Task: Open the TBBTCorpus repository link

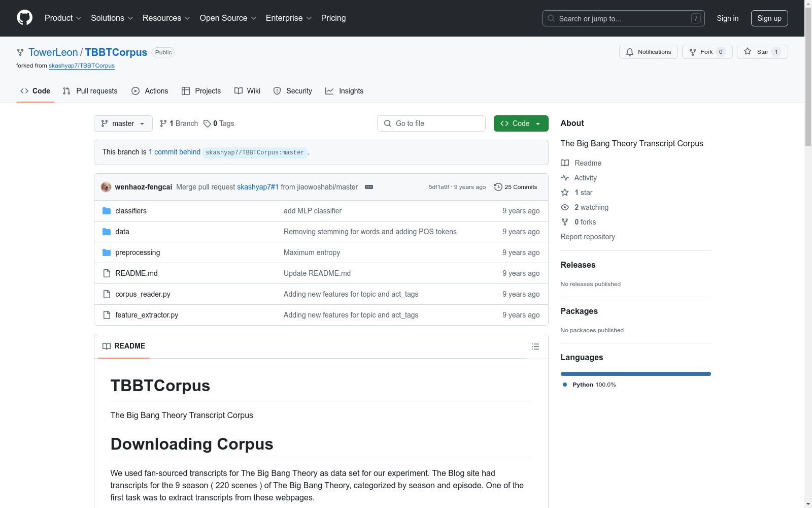Action: click(116, 52)
